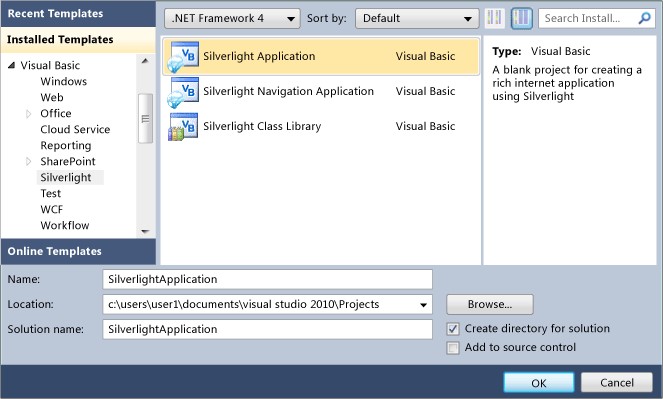Image resolution: width=663 pixels, height=399 pixels.
Task: Open the Recent Templates section
Action: (78, 14)
